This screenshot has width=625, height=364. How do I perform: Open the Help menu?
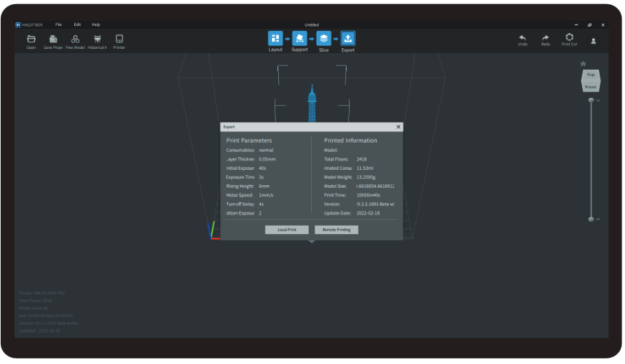coord(96,24)
